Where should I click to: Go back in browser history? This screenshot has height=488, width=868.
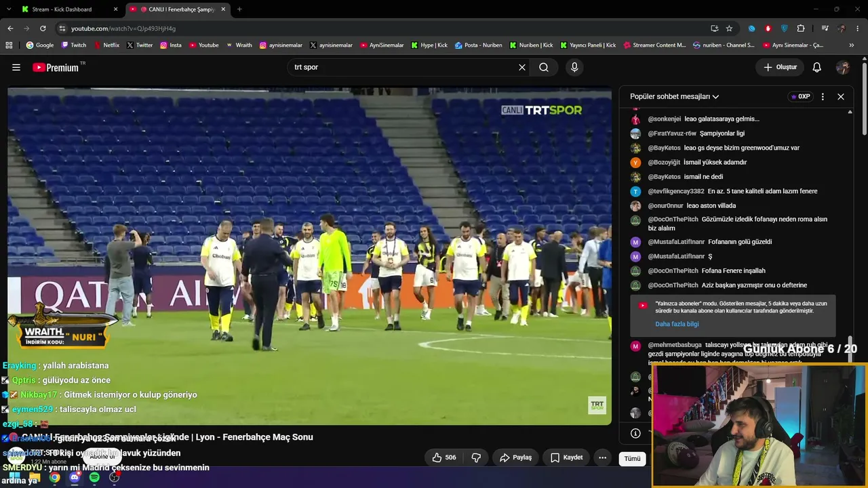(10, 28)
